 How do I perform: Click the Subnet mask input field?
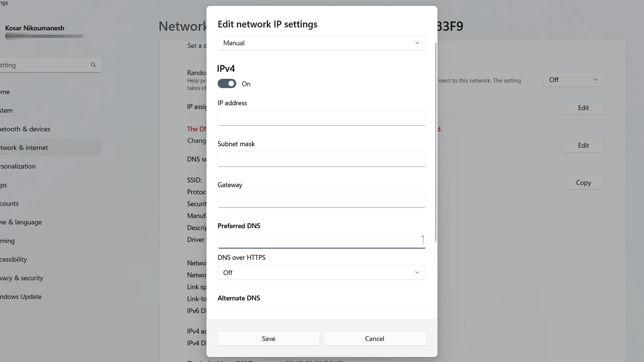[x=322, y=159]
